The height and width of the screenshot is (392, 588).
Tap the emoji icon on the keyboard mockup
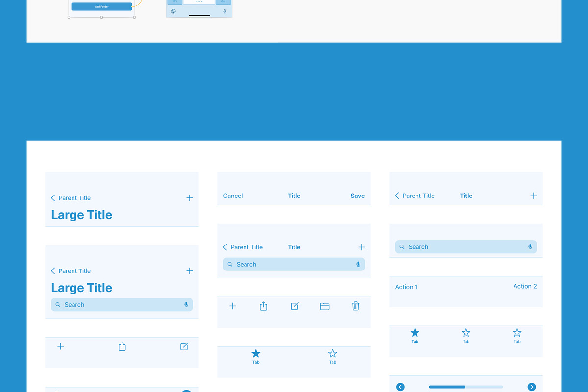[173, 11]
